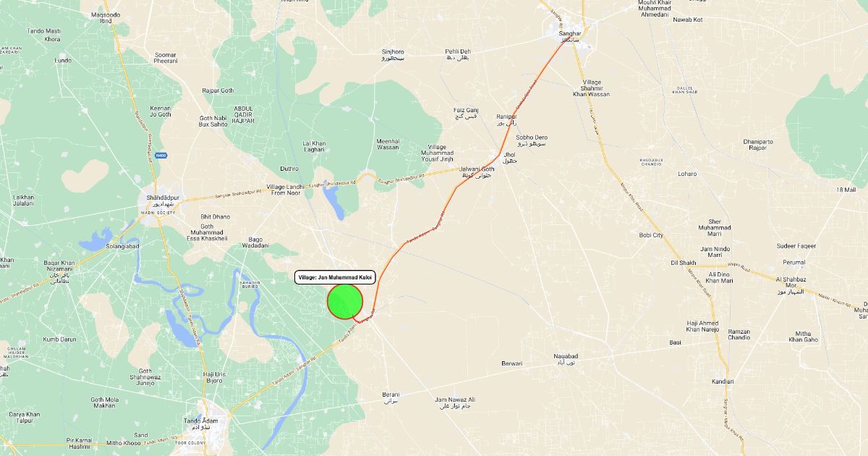Click the green circle location marker
The width and height of the screenshot is (868, 456).
pos(345,301)
